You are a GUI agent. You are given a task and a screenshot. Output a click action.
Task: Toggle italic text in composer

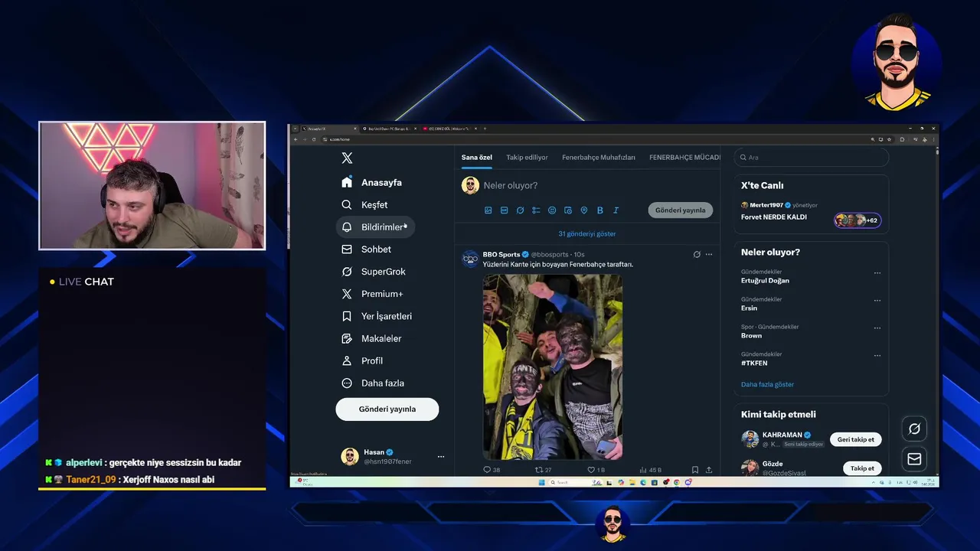tap(616, 210)
